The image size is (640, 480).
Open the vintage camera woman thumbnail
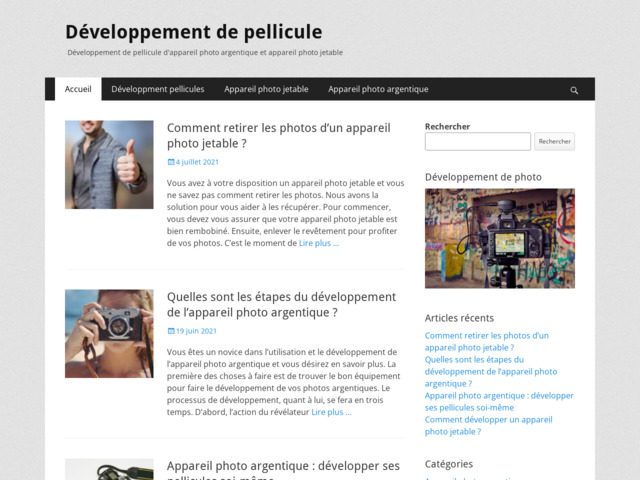pyautogui.click(x=109, y=333)
